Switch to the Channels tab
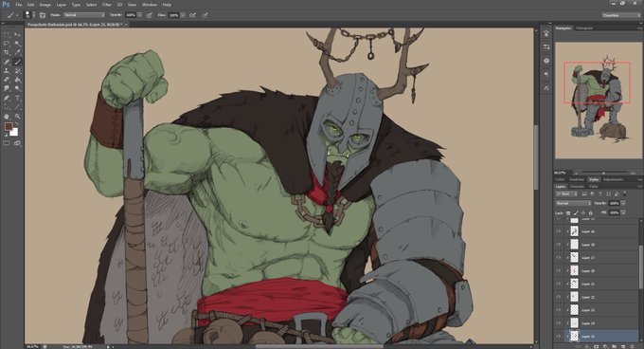Viewport: 644px width, 349px height. [577, 186]
